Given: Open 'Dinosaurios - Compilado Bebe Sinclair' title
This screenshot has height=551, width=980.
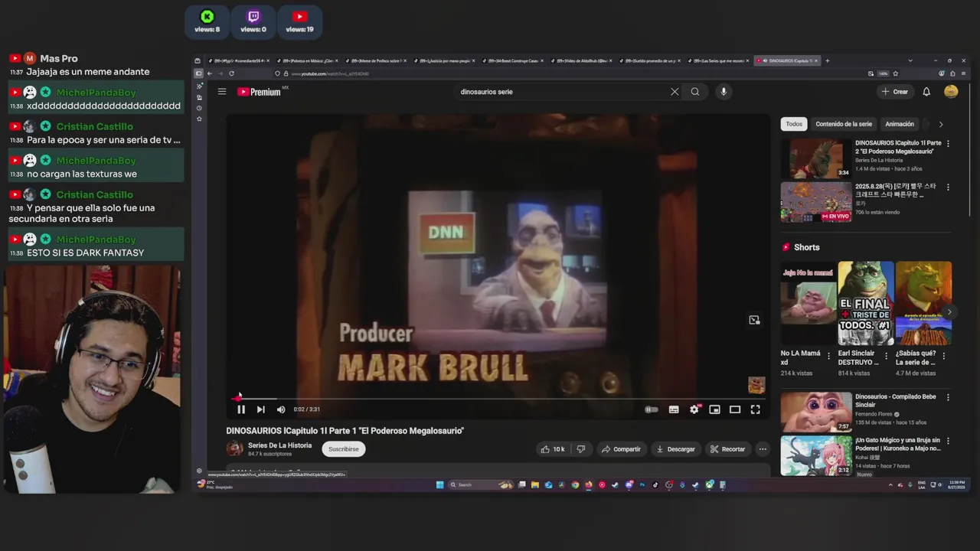Looking at the screenshot, I should 896,401.
